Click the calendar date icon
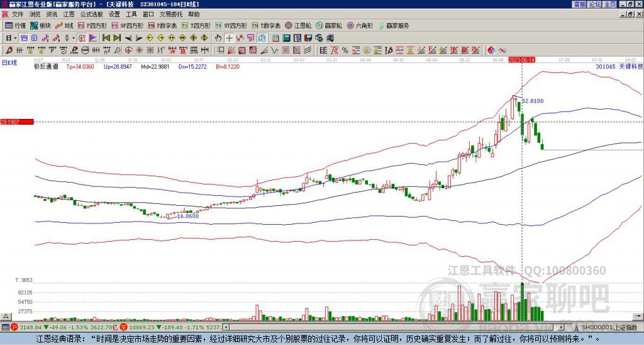 coord(275,38)
